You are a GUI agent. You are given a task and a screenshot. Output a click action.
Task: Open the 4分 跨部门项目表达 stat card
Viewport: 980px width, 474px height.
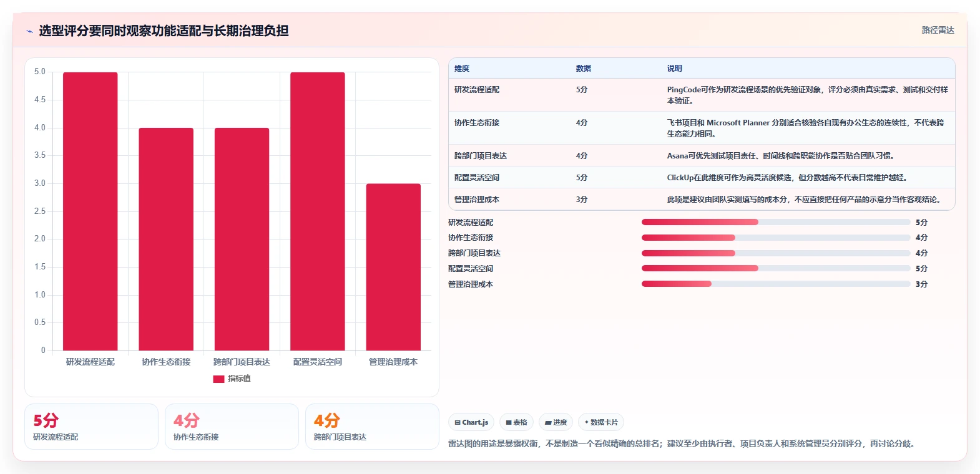372,427
